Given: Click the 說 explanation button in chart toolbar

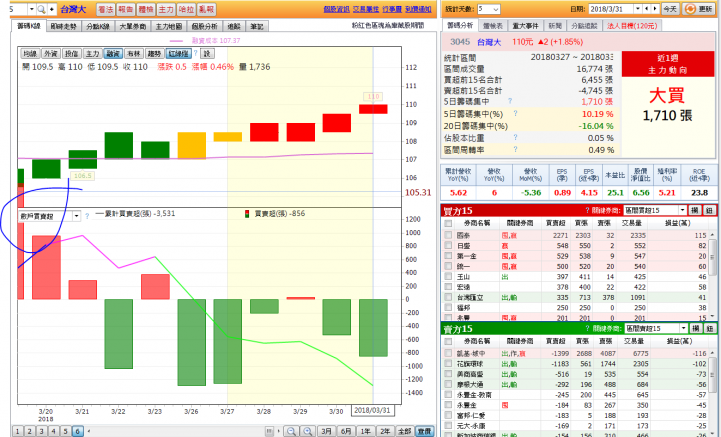Looking at the screenshot, I should pos(207,54).
